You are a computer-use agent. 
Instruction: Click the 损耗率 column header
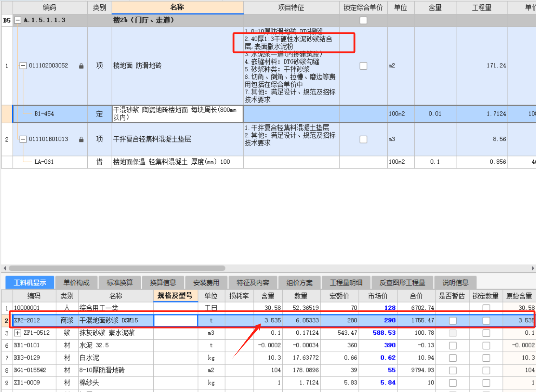pyautogui.click(x=239, y=296)
